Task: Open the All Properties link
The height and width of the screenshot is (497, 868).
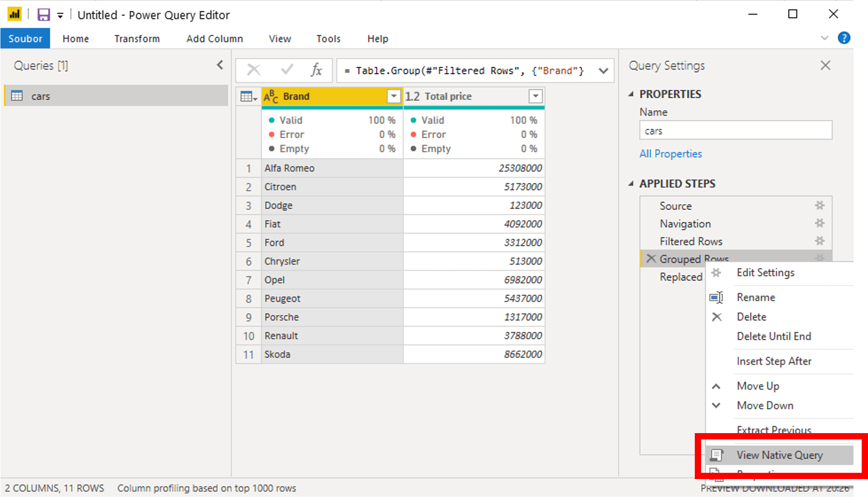Action: [x=671, y=154]
